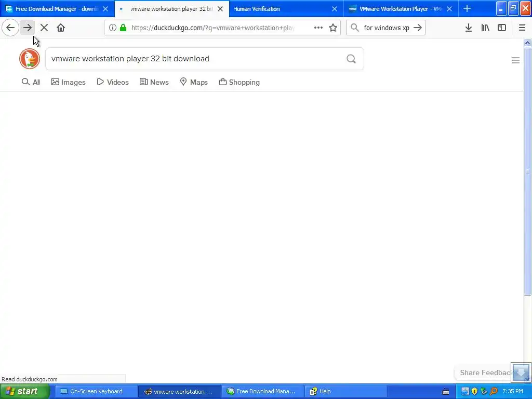
Task: Show News search results
Action: pos(154,82)
